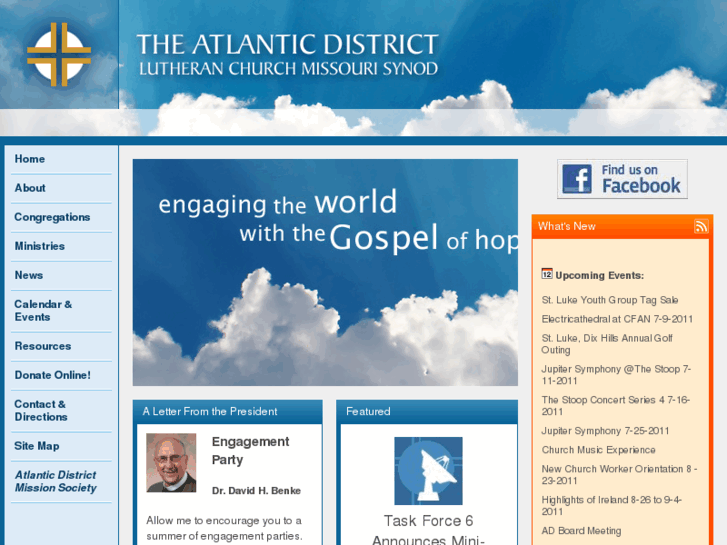Open Calendar & Events page

point(43,311)
